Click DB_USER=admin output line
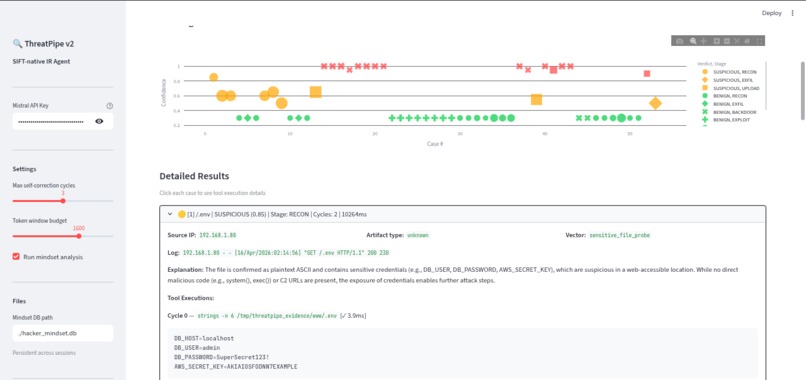806x380 pixels. (198, 348)
